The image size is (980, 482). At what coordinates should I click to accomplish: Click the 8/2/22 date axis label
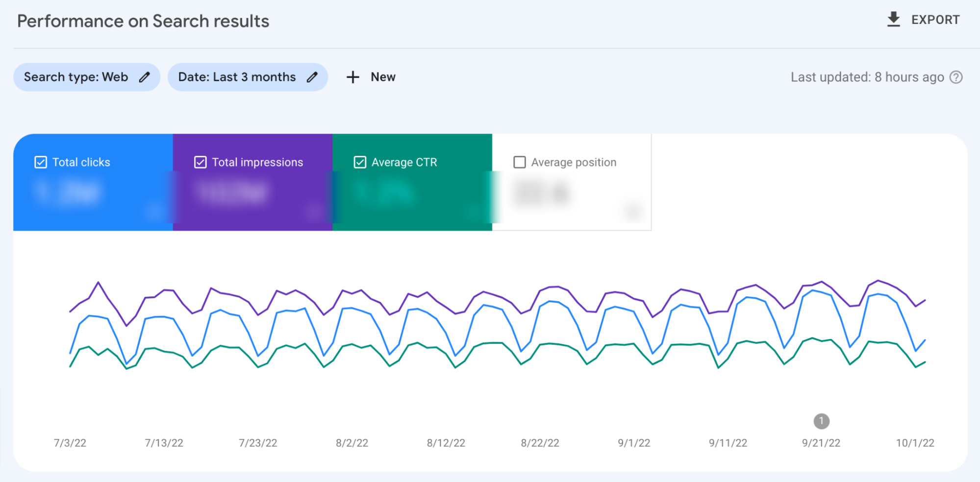[352, 443]
